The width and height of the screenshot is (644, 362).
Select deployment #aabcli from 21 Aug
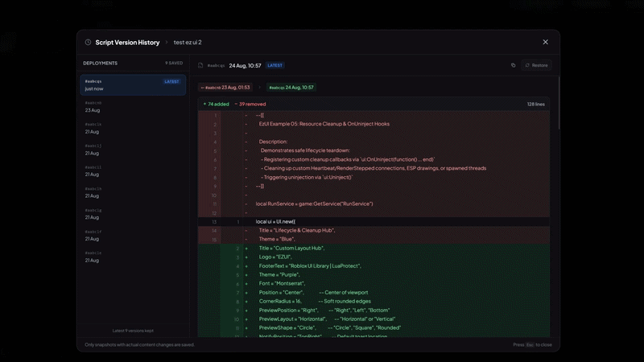133,171
